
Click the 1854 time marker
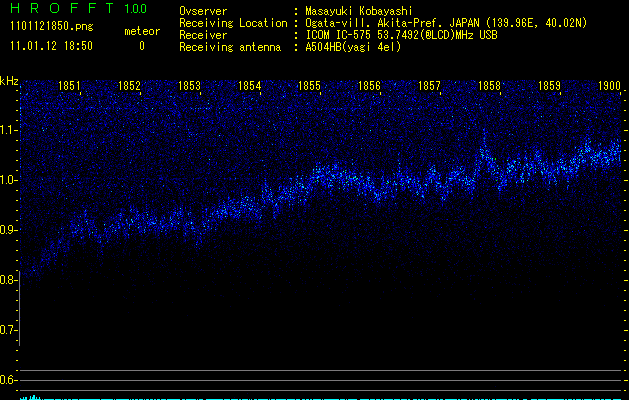250,86
